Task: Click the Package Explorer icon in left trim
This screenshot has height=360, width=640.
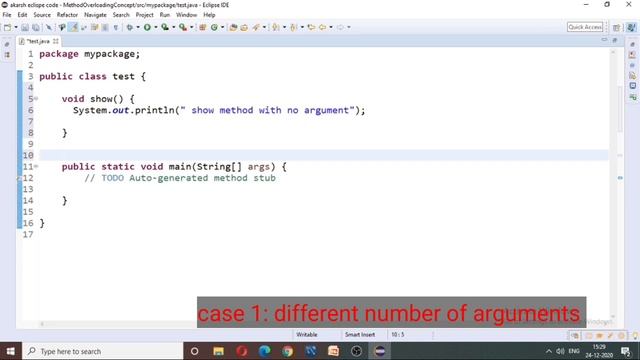Action: point(7,55)
